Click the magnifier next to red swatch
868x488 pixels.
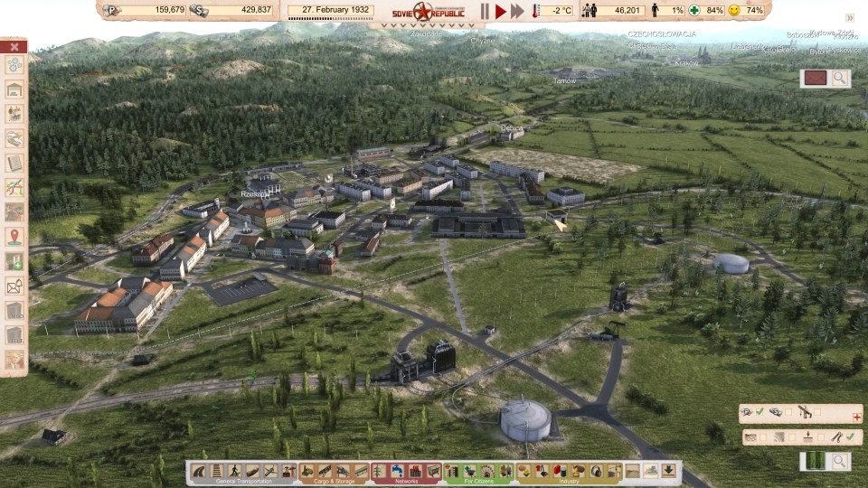tap(839, 78)
